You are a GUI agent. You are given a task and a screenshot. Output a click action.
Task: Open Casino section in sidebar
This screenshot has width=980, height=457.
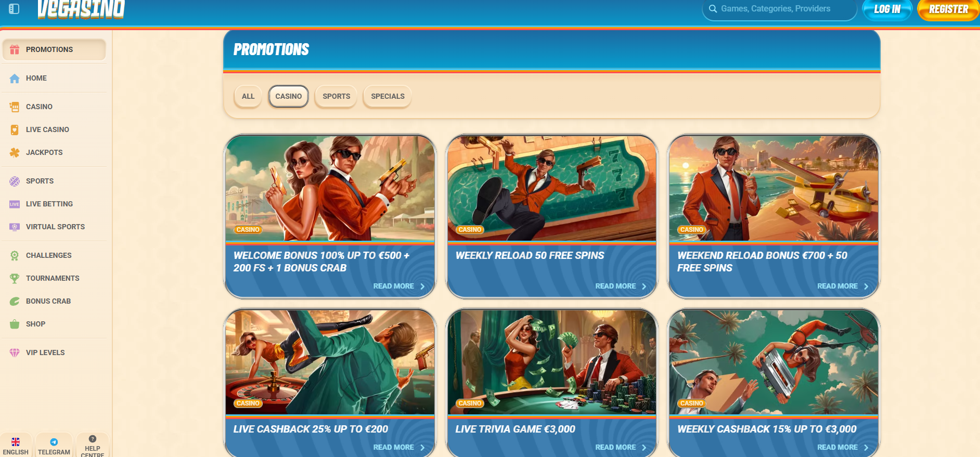point(54,107)
